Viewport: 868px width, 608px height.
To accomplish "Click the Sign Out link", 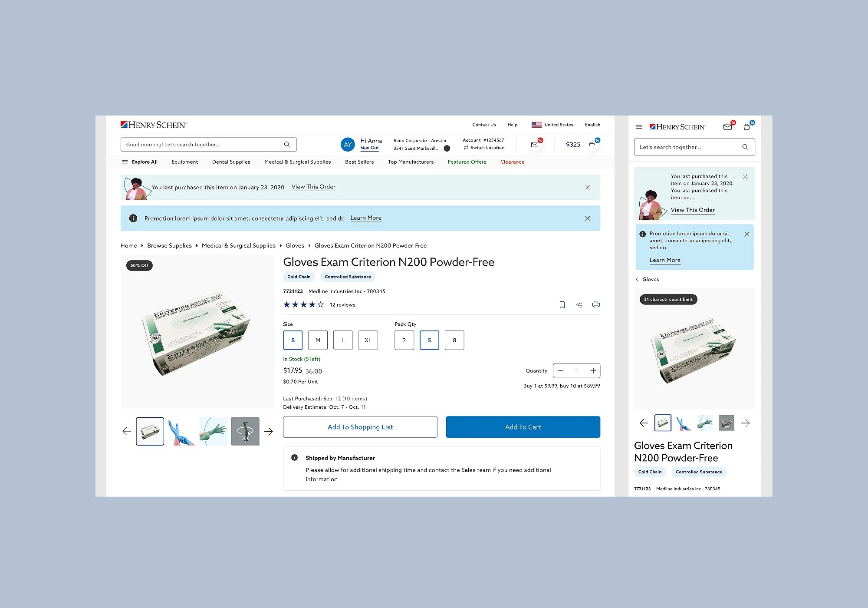I will point(369,148).
